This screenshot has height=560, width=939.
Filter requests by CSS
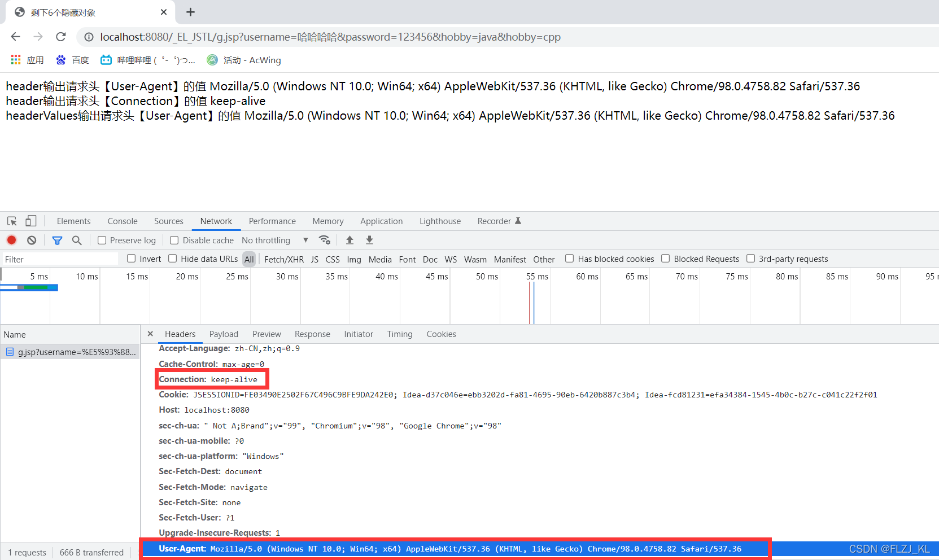tap(333, 259)
